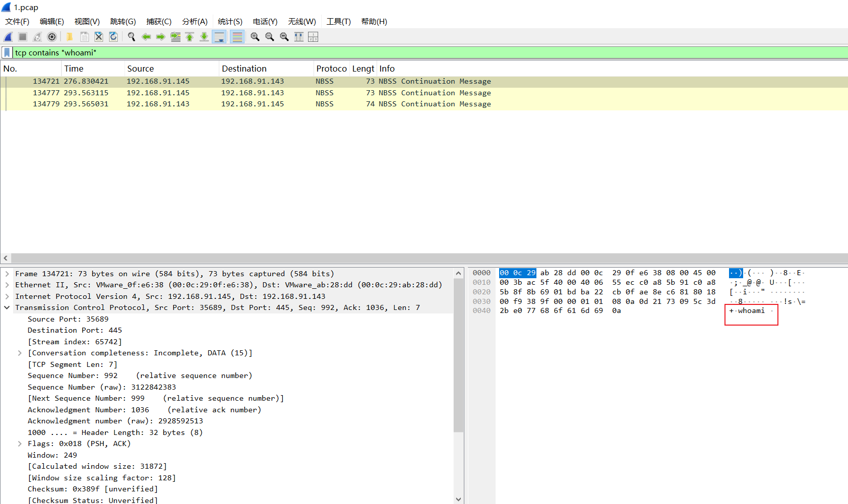
Task: Open the 无线(W) menu
Action: (x=302, y=22)
